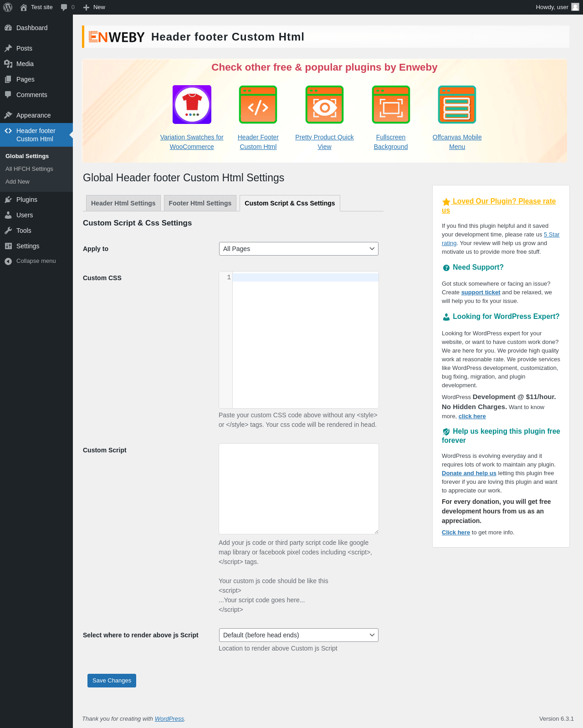Click the Need Support question mark icon
The height and width of the screenshot is (728, 583).
point(446,268)
